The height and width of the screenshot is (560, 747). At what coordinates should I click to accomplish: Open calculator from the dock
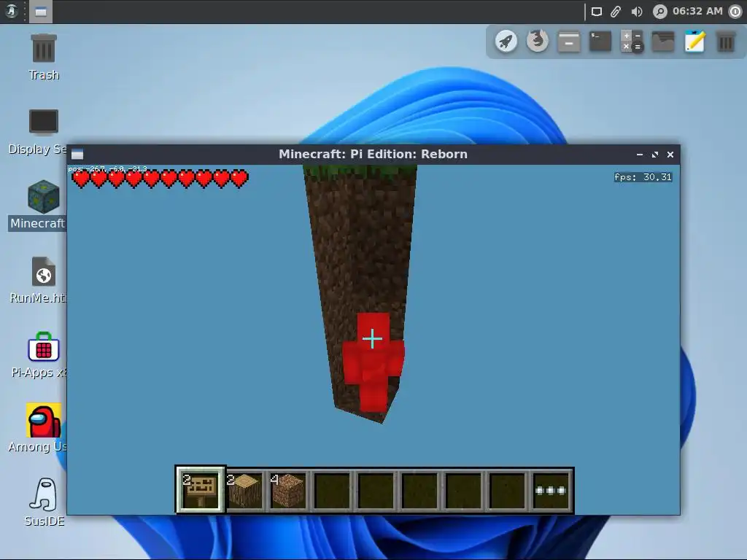coord(632,42)
